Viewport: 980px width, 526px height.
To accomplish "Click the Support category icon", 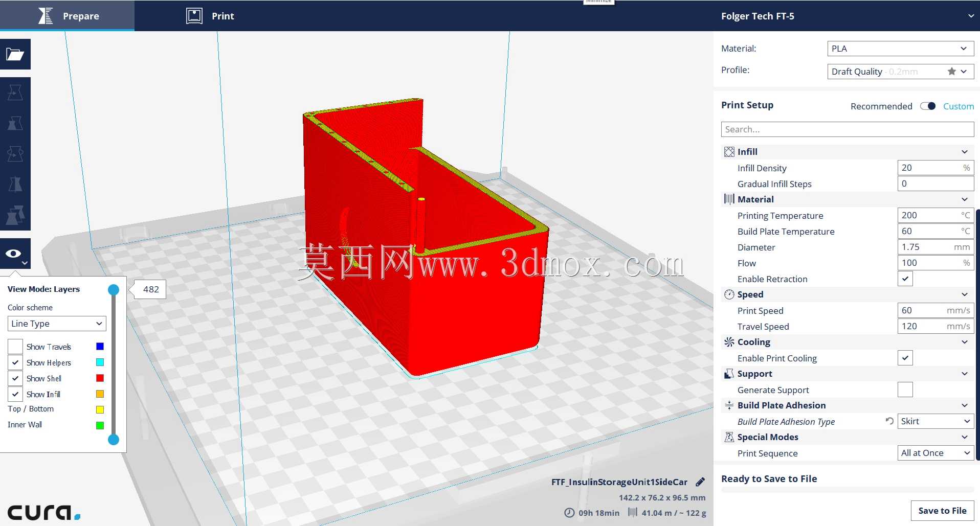I will click(x=729, y=374).
